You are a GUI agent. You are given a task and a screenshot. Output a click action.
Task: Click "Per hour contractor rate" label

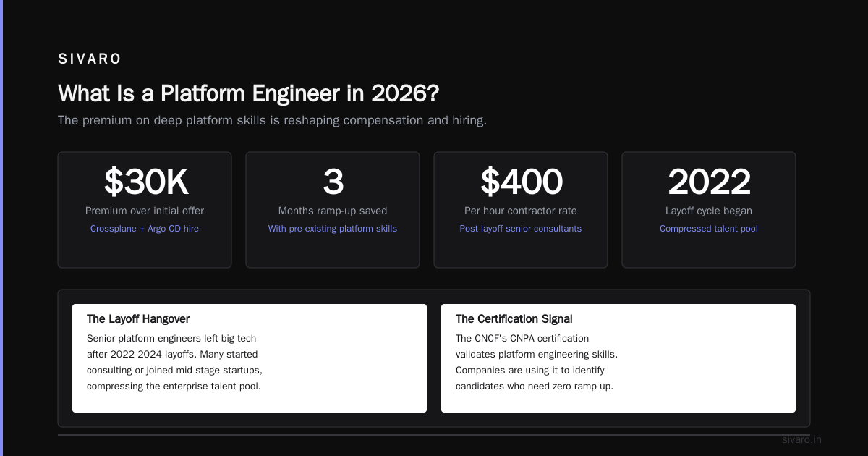521,211
